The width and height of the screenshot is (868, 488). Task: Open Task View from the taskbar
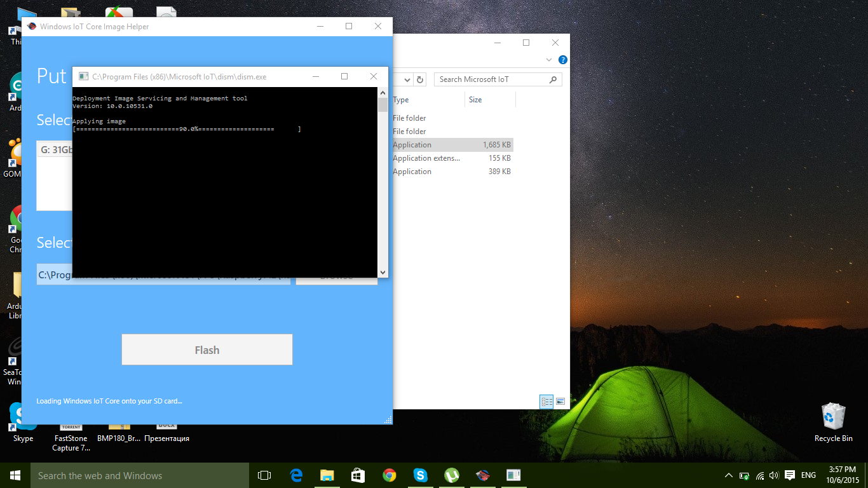pos(264,475)
